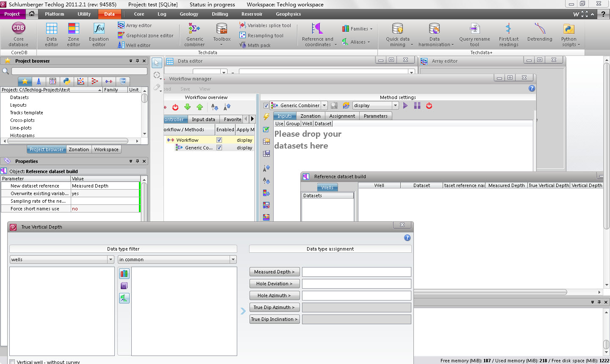Open First/Last readings tool

[508, 34]
